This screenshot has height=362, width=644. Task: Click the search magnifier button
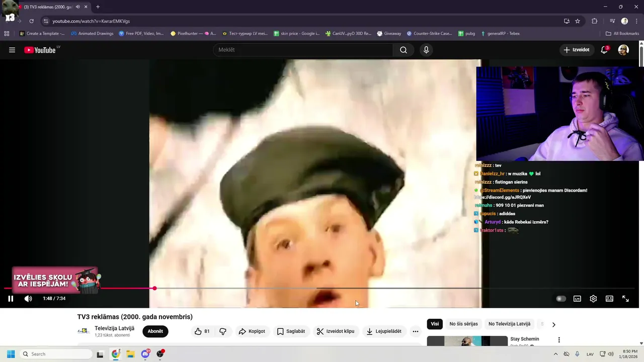[x=403, y=50]
